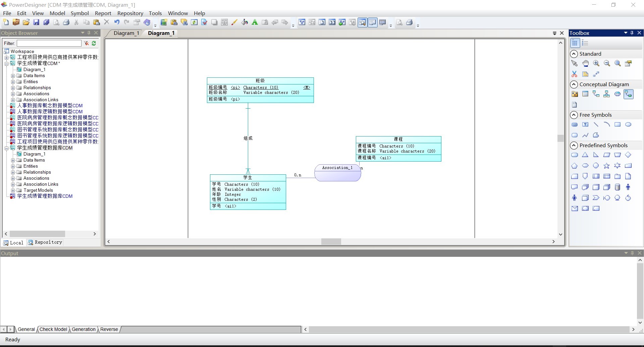Switch Toolbox to list layout view
The image size is (644, 347).
586,43
